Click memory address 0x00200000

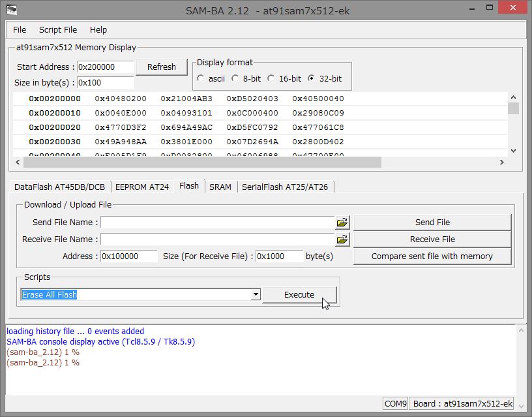pos(55,99)
